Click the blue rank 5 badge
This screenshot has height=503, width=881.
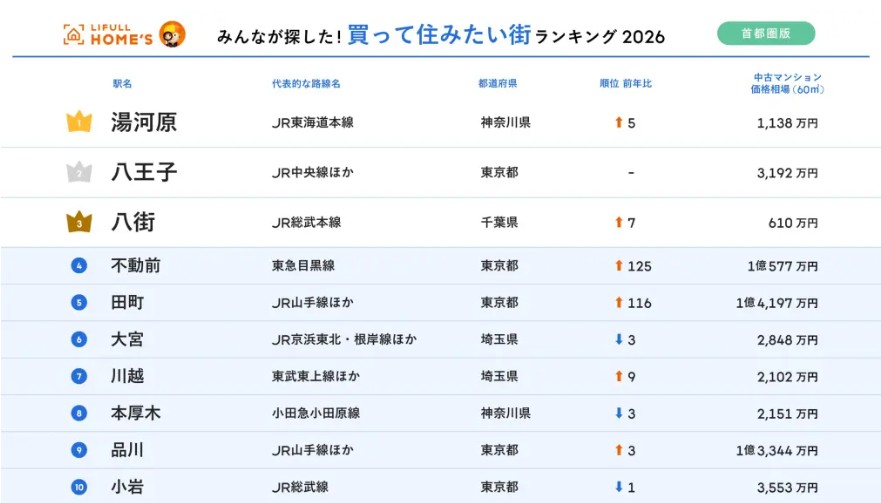pyautogui.click(x=79, y=302)
